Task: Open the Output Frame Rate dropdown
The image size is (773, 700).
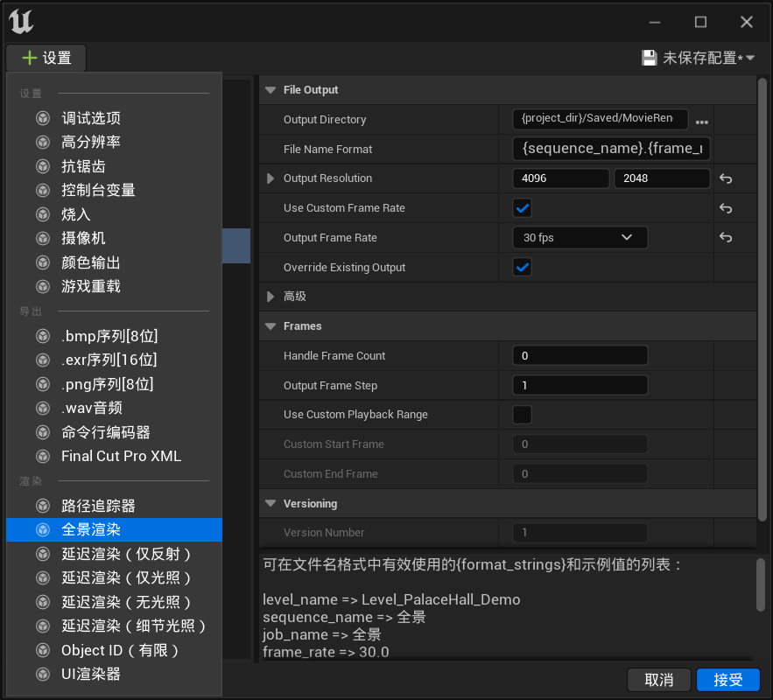Action: tap(580, 238)
